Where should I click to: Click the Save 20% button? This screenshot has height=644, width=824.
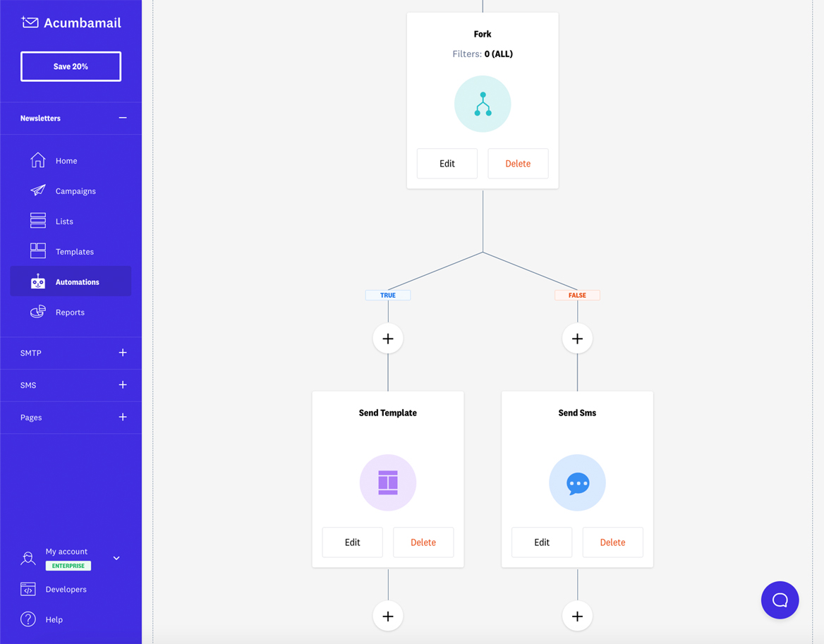coord(71,66)
